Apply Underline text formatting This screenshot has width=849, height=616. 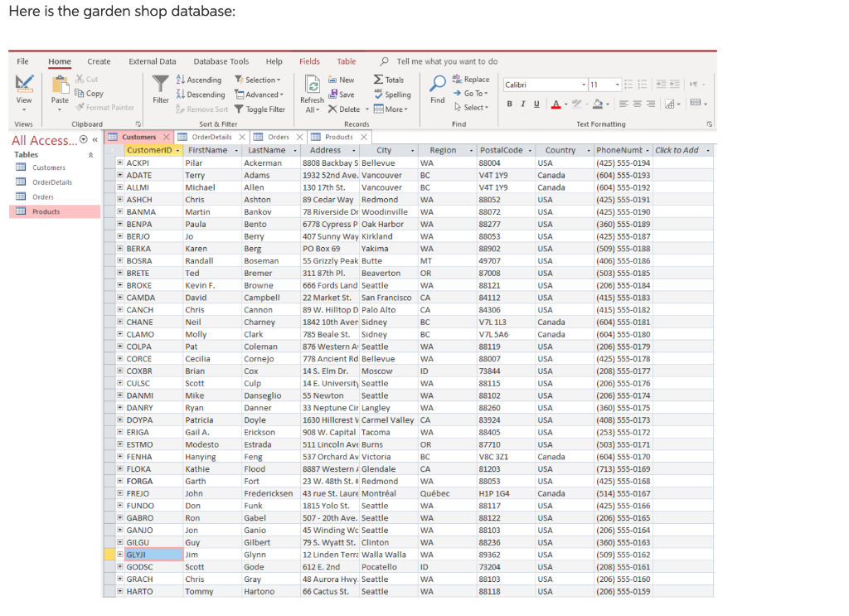tap(536, 104)
